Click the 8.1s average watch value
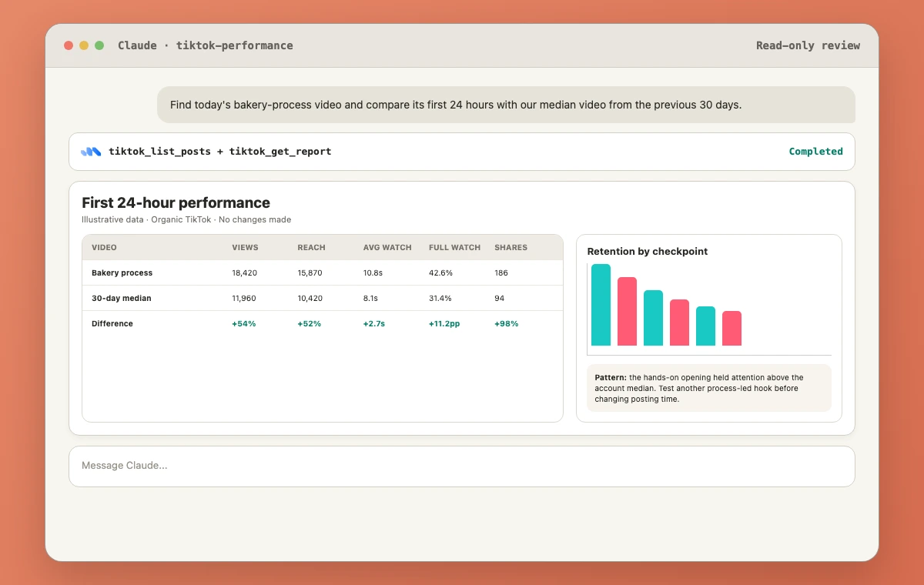This screenshot has height=585, width=924. pyautogui.click(x=372, y=298)
